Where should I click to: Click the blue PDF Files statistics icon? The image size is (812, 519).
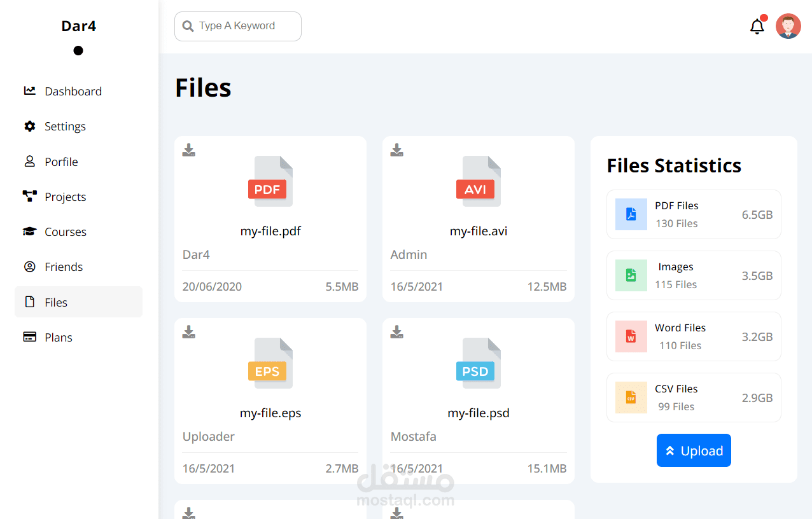click(x=631, y=214)
